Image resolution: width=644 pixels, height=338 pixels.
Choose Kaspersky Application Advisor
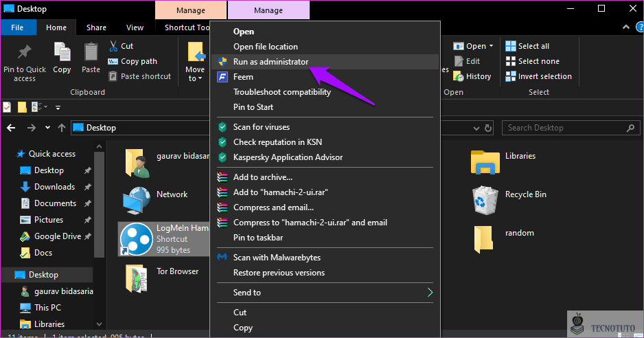(325, 157)
